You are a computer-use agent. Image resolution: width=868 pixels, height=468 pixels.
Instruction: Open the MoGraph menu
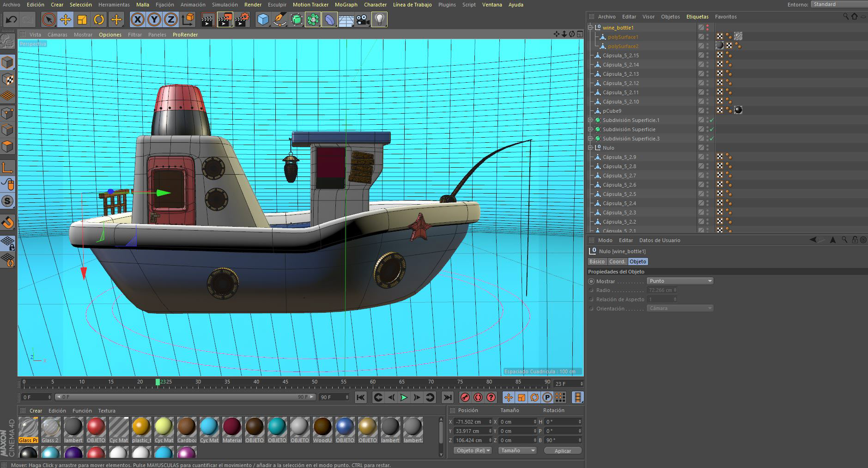[x=346, y=5]
